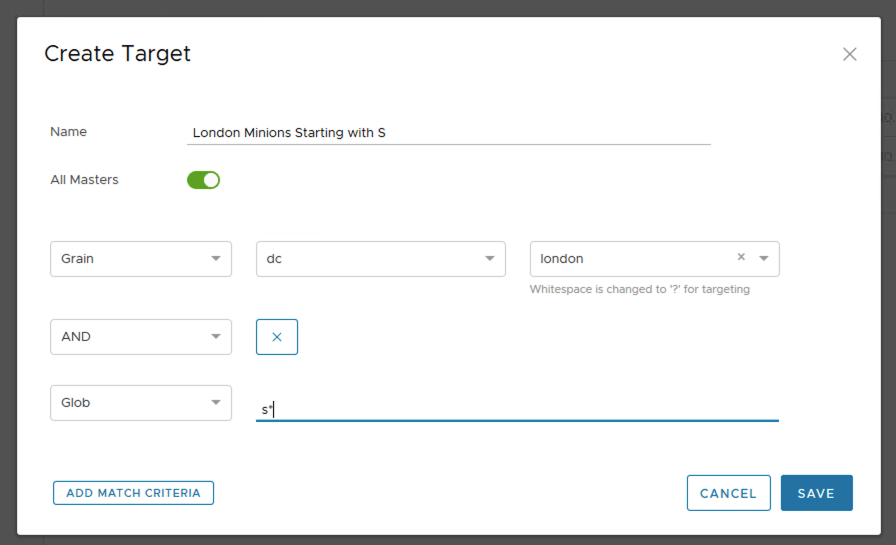Click the Cancel button
The width and height of the screenshot is (896, 545).
(x=728, y=493)
